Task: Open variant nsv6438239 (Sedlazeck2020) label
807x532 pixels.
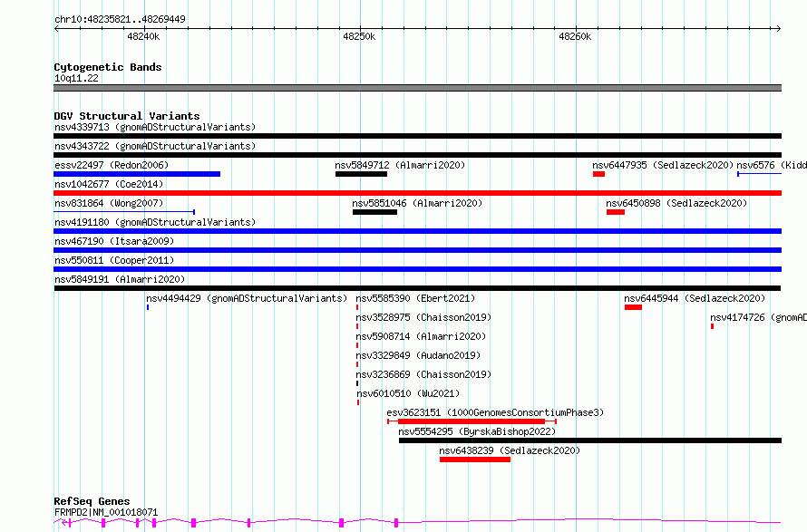Action: coord(510,450)
